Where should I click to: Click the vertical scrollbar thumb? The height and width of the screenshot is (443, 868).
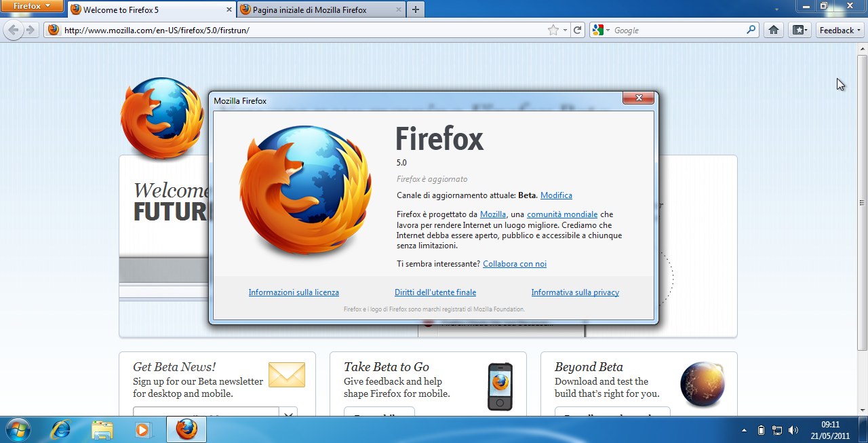point(863,202)
